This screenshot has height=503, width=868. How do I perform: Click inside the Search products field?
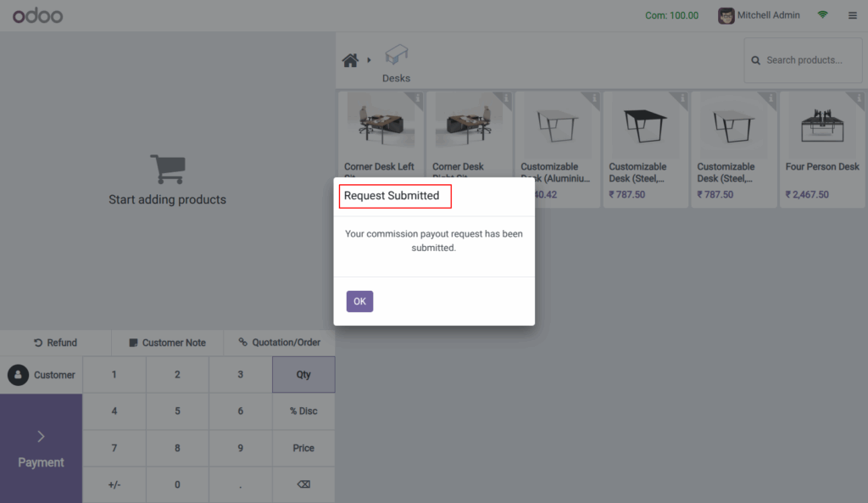coord(805,60)
